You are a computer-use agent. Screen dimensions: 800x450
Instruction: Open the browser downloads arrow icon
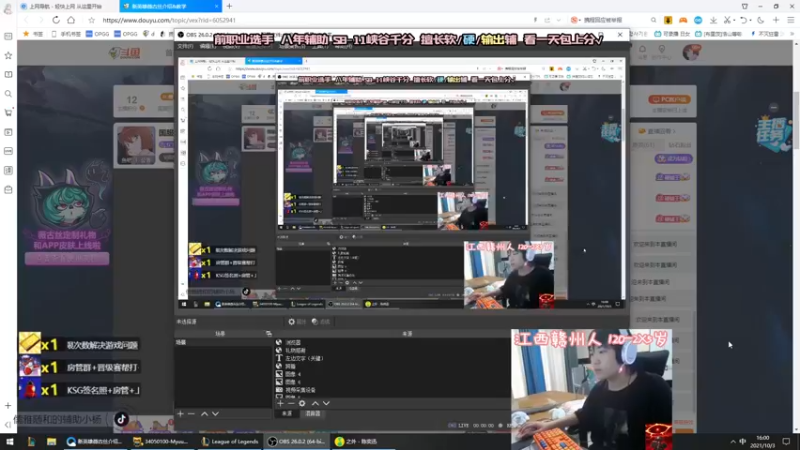(713, 20)
